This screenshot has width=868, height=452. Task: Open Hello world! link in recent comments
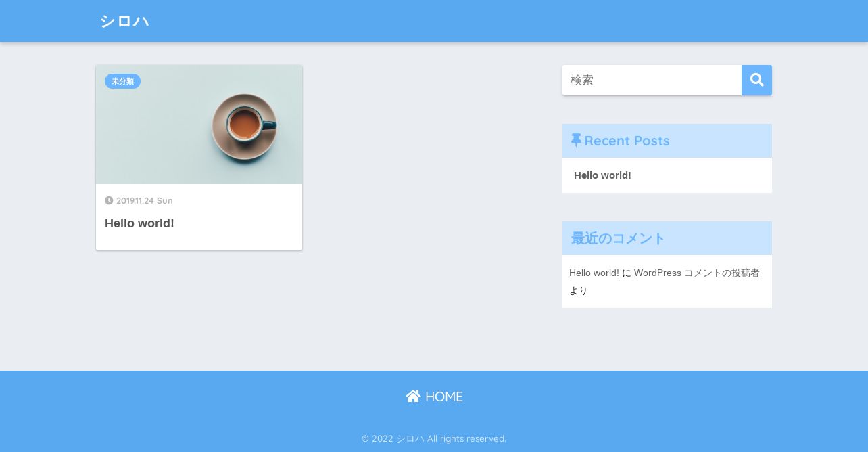coord(594,273)
